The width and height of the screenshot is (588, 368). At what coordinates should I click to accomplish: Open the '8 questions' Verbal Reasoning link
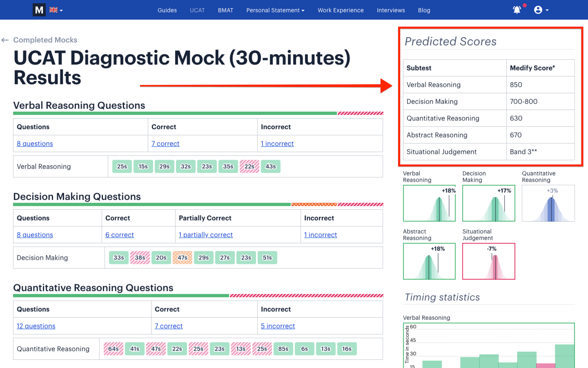tap(35, 144)
